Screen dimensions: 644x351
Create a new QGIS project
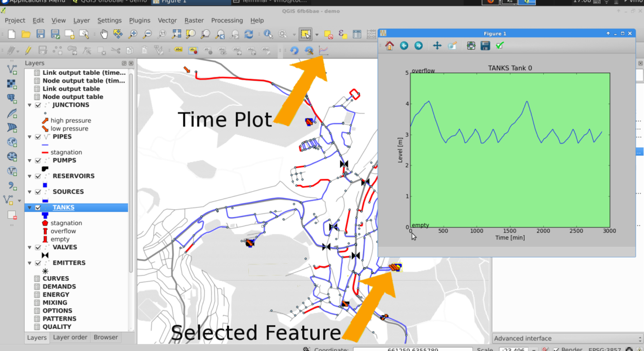12,35
